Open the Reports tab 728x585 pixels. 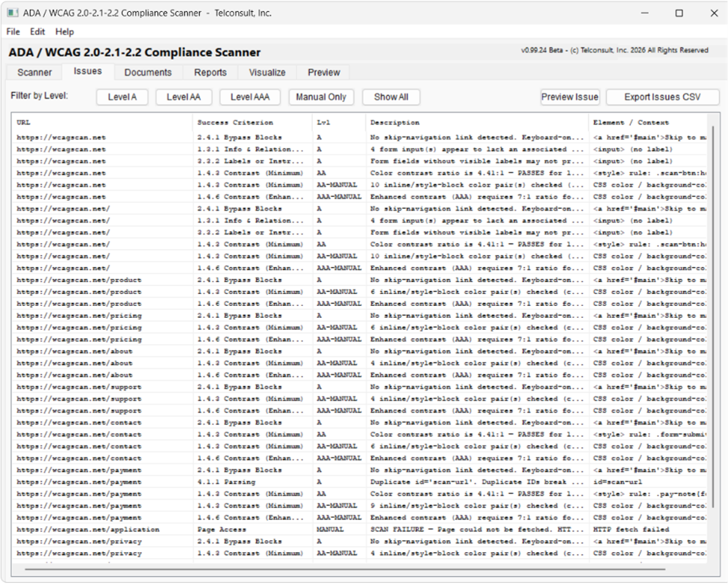point(211,72)
